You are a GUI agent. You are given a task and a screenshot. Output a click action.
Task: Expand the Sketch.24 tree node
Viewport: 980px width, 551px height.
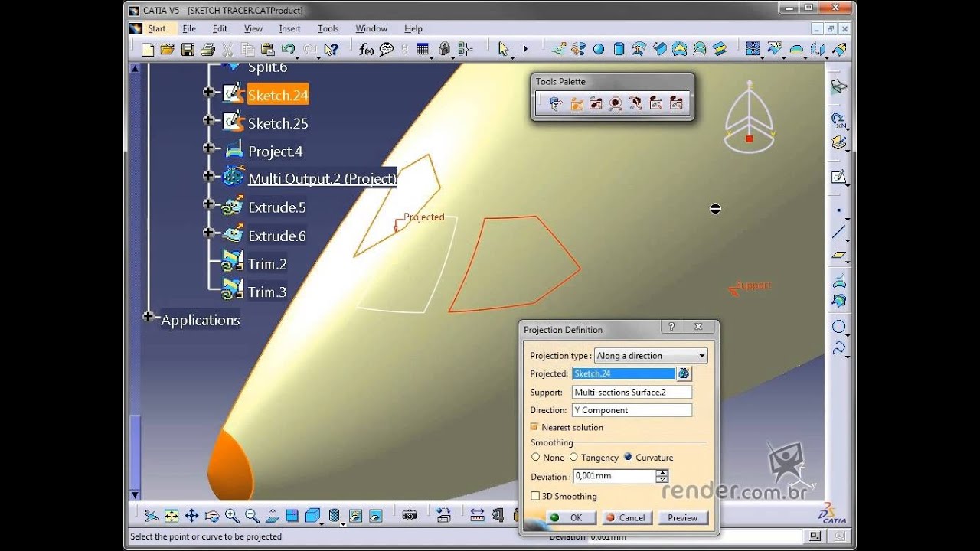click(208, 92)
